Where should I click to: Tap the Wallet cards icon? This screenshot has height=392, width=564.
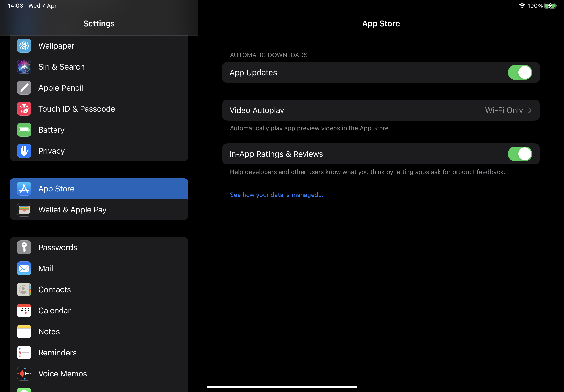[x=24, y=210]
